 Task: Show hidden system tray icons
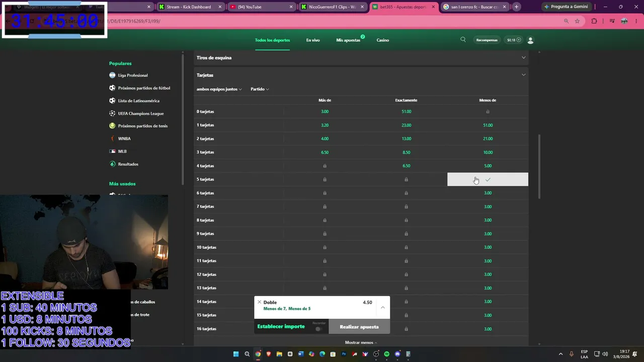pos(560,354)
